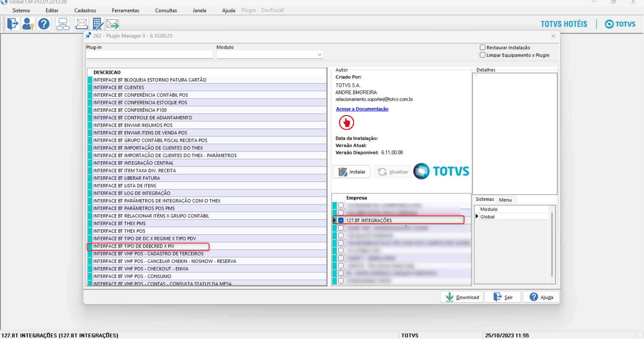Click the arrow beside Global module row
Screen dimensions: 644x339
click(x=477, y=216)
